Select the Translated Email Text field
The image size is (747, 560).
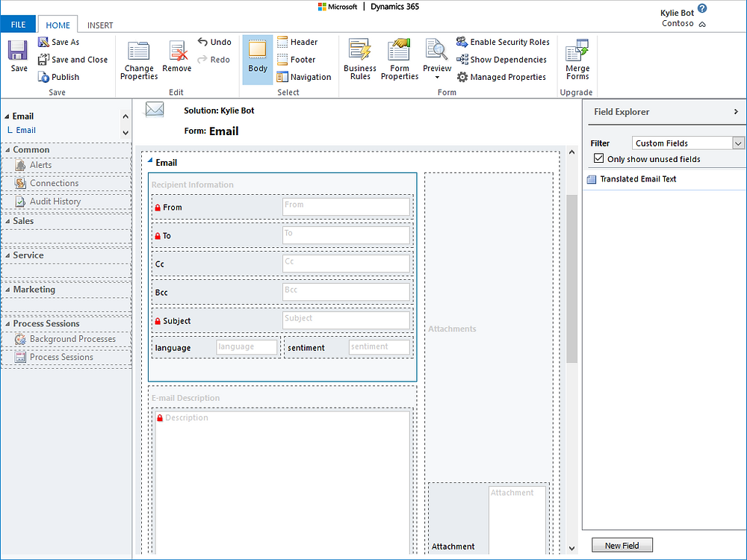(x=639, y=179)
